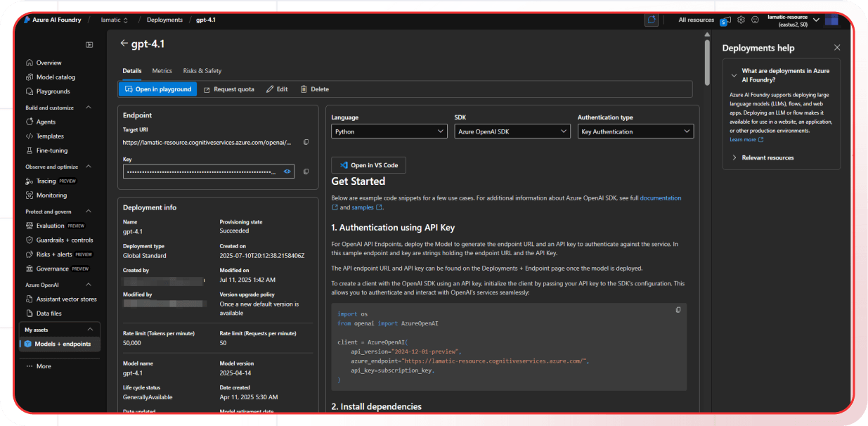Reveal the hidden API Key value
868x426 pixels.
tap(287, 171)
